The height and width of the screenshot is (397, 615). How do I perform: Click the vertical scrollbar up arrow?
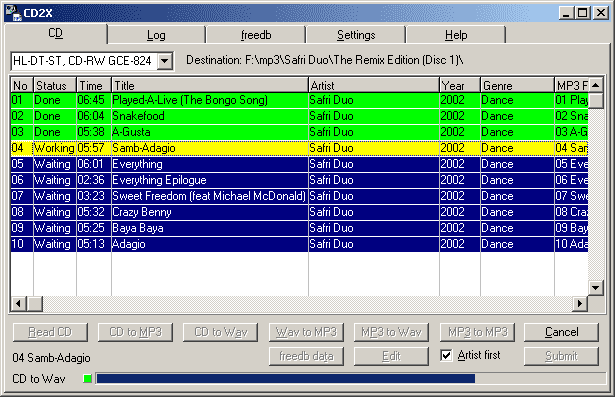[x=595, y=85]
